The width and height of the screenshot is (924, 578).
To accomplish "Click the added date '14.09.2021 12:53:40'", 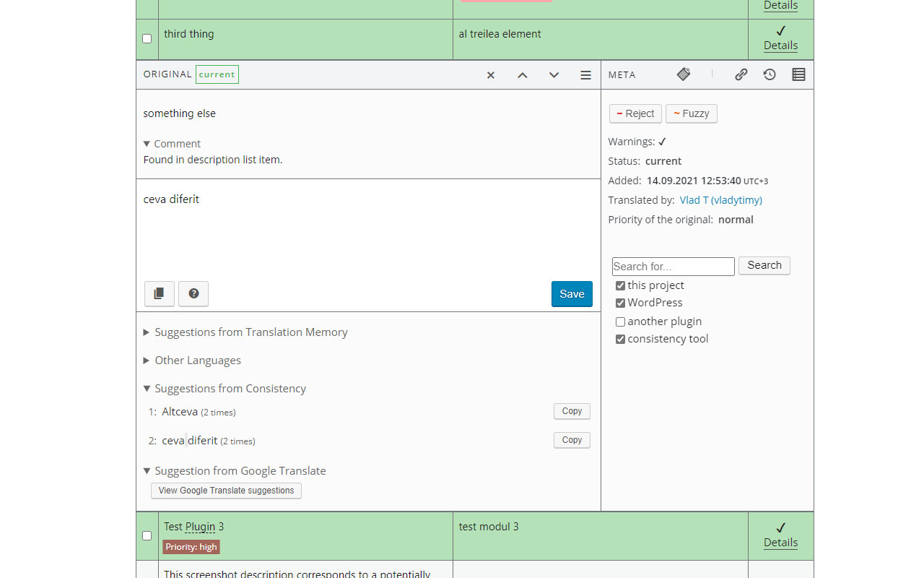I will (x=694, y=181).
